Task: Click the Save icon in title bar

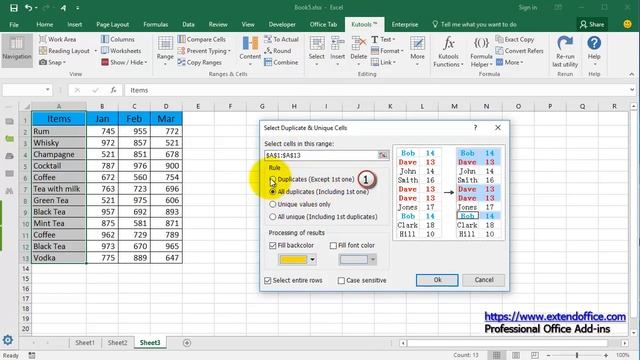Action: pyautogui.click(x=14, y=8)
